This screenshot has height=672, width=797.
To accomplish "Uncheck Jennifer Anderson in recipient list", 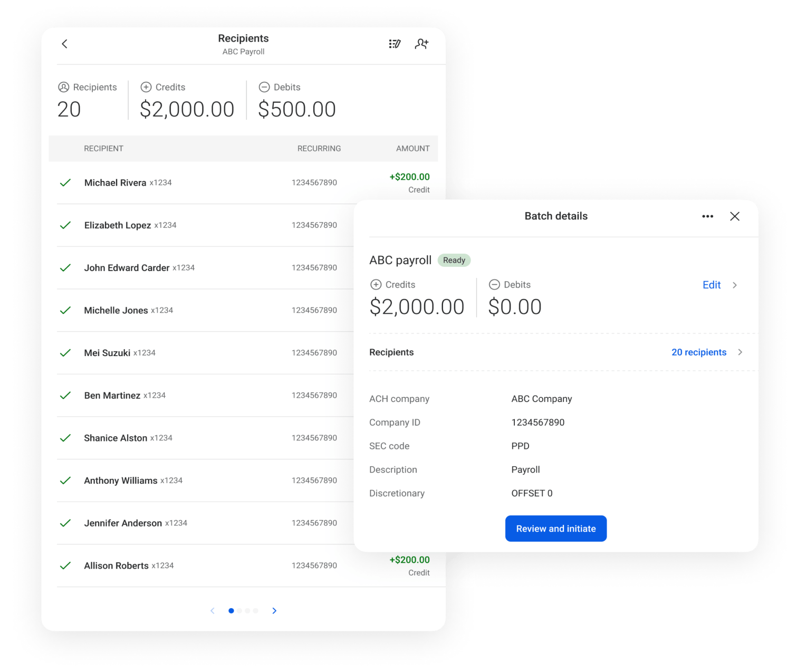I will point(65,523).
